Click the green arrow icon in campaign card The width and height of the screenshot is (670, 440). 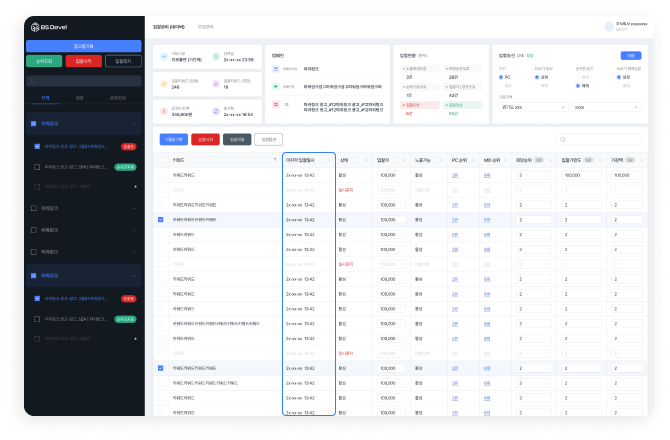pos(276,87)
